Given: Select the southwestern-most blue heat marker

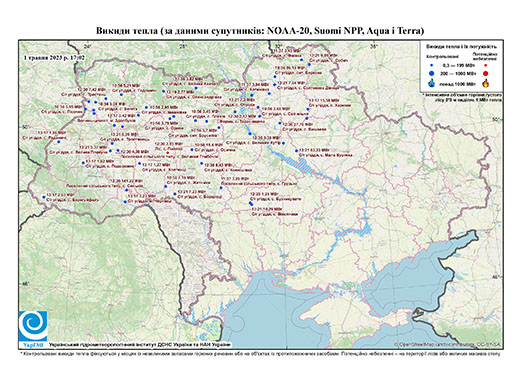Looking at the screenshot, I should pos(44,197).
